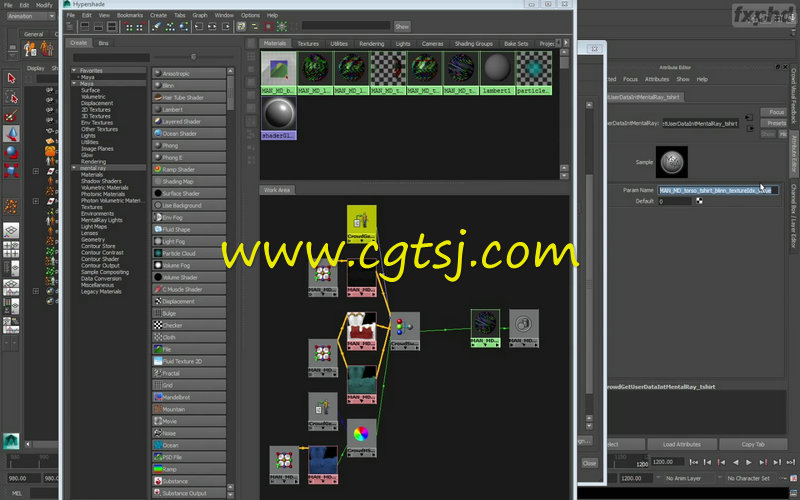
Task: Click the Sample swatch in Attribute Editor
Action: coord(671,162)
